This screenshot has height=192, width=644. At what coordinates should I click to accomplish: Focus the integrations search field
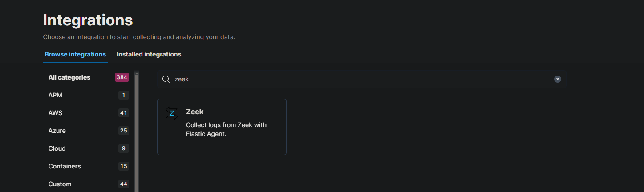coord(356,79)
